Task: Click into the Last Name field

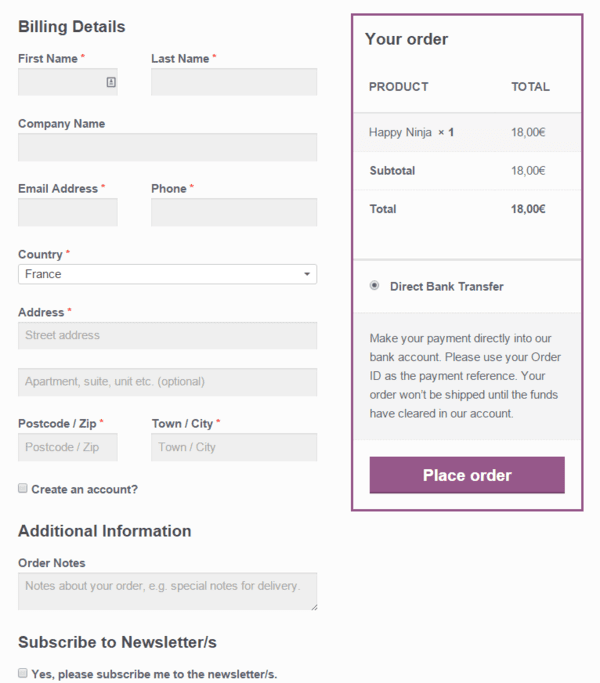Action: pyautogui.click(x=234, y=82)
